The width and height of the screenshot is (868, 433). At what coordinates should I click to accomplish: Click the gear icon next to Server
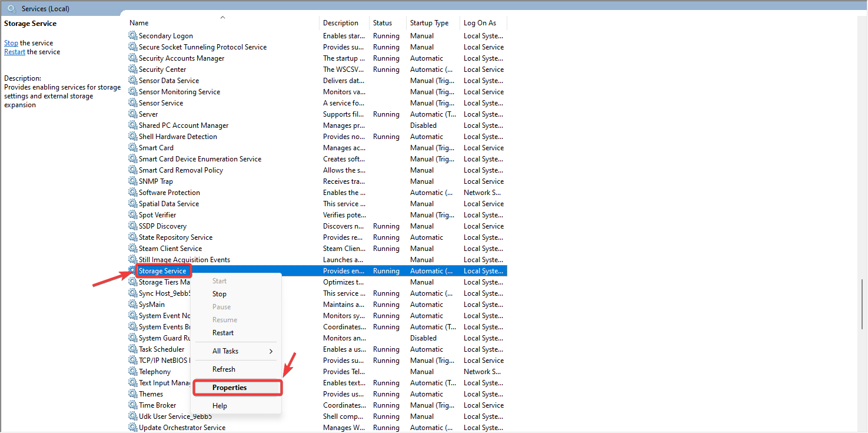[x=133, y=114]
